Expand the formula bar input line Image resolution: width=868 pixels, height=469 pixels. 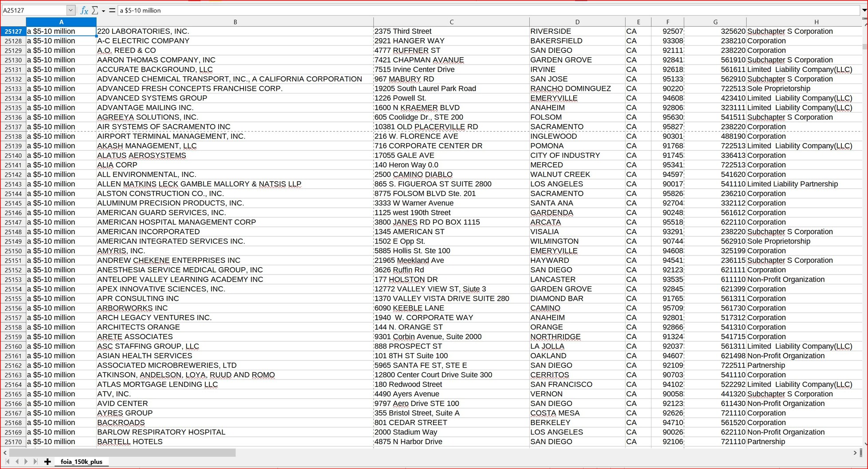864,10
